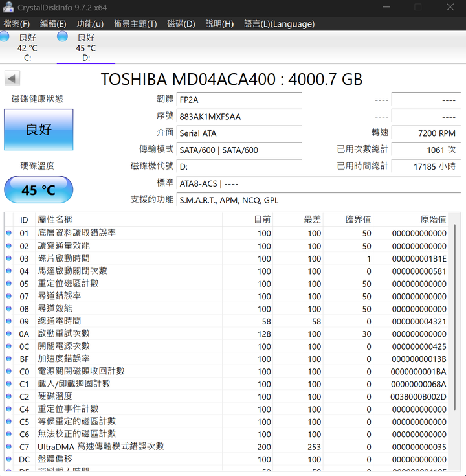Click status dot for attribute 05 row
The width and height of the screenshot is (466, 476).
tap(9, 283)
